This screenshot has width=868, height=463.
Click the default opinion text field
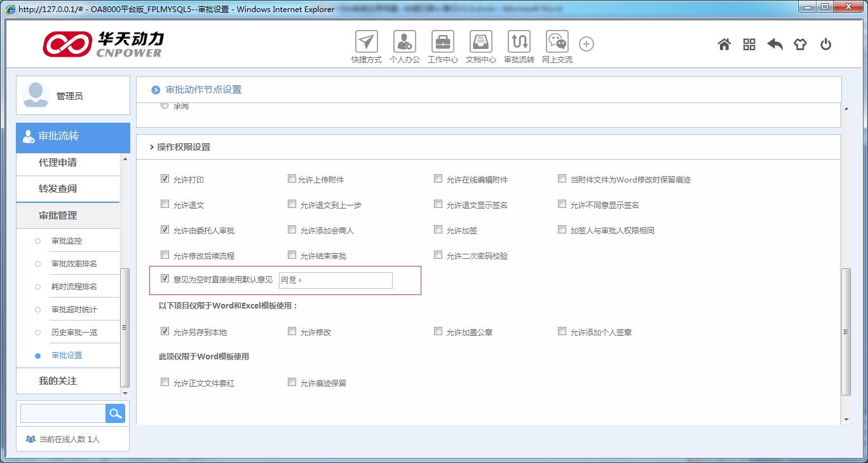(336, 280)
